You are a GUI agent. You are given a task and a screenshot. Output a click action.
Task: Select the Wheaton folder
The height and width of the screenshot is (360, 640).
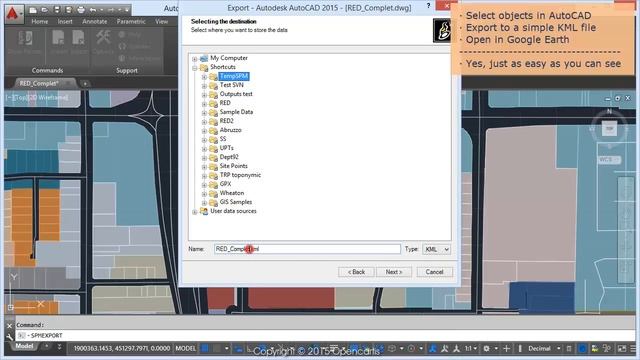click(x=232, y=193)
